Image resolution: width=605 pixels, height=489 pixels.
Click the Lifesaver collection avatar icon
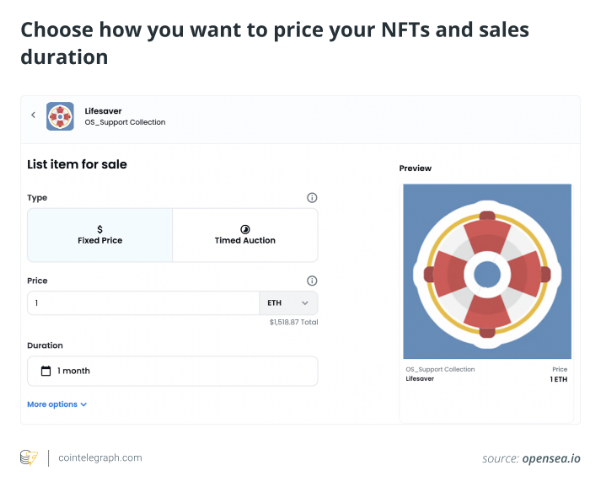[59, 116]
